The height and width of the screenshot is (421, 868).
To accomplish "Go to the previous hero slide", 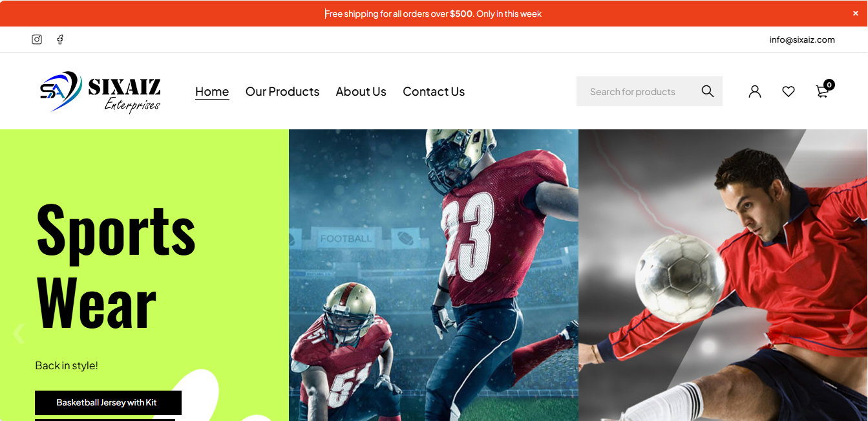I will point(19,334).
